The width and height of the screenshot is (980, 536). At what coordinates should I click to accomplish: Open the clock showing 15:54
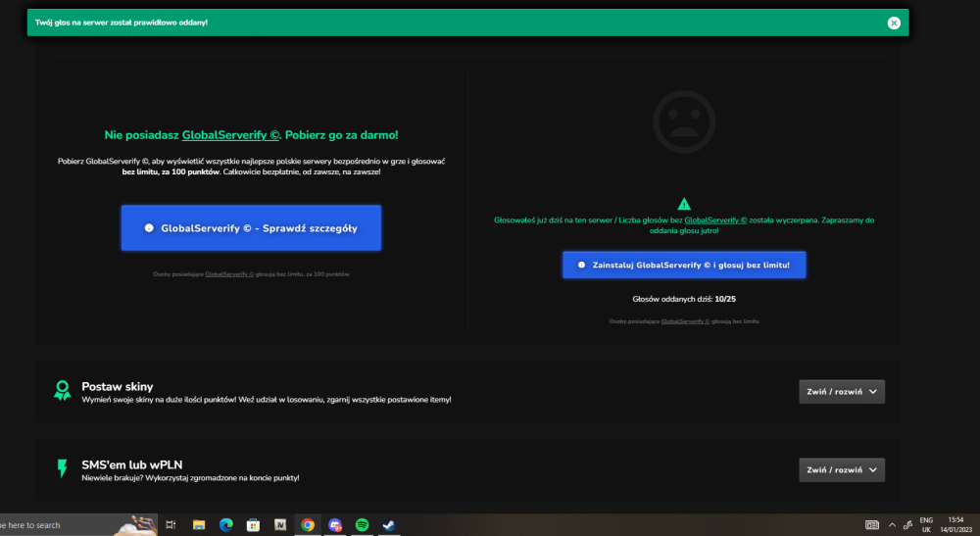click(x=956, y=525)
